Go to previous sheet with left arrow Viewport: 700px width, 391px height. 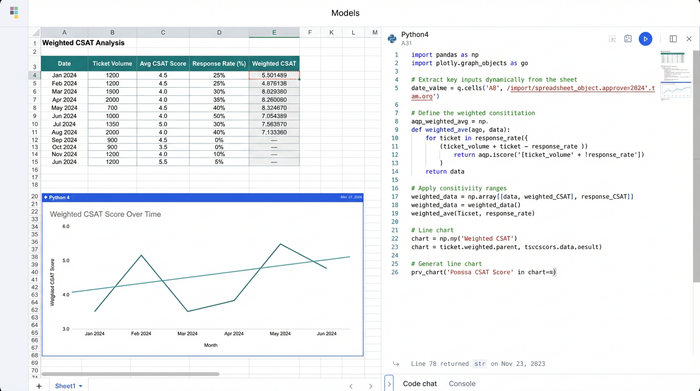pos(351,386)
